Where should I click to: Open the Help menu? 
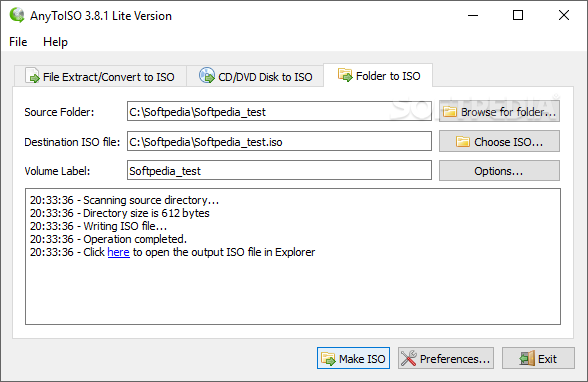coord(55,42)
